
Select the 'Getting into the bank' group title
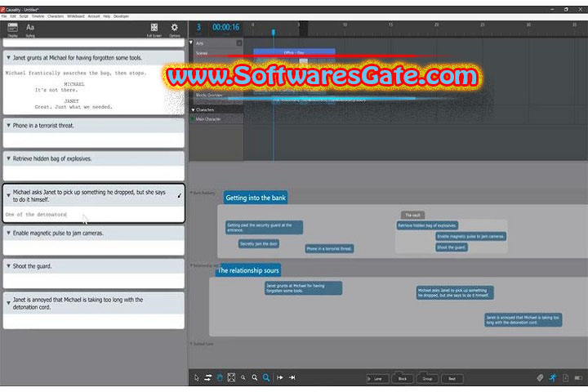coord(256,198)
